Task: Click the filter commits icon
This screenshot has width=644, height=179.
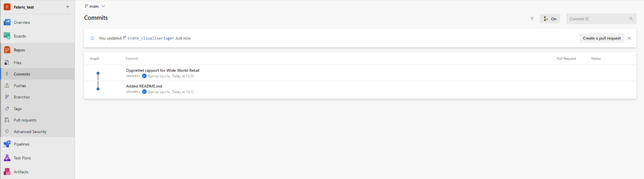Action: click(x=532, y=19)
